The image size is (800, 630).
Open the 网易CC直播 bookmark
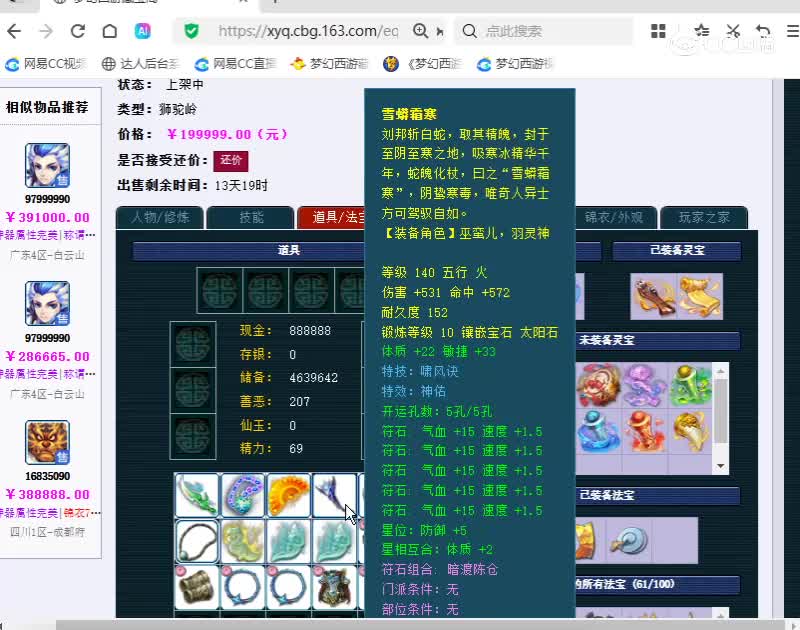(236, 64)
